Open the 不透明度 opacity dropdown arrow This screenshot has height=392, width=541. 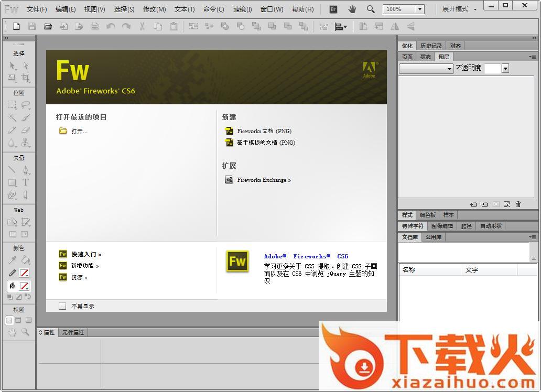click(505, 68)
